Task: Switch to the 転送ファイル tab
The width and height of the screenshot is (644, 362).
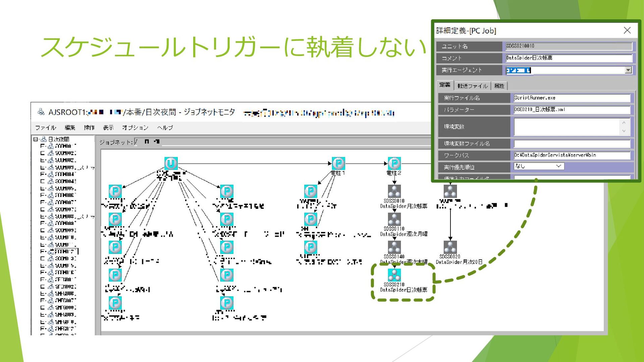Action: click(x=472, y=86)
